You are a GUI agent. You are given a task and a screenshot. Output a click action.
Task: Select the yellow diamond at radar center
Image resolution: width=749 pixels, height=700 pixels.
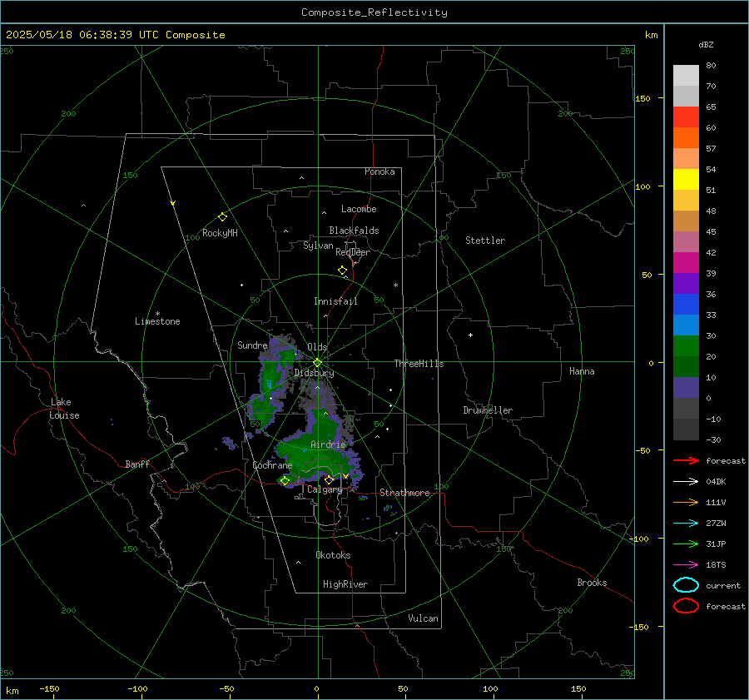coord(317,363)
